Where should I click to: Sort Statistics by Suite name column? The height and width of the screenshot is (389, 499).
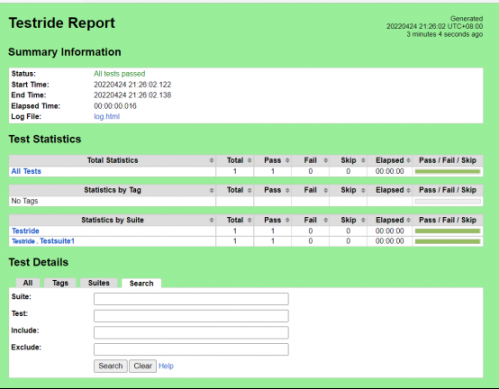coord(211,220)
